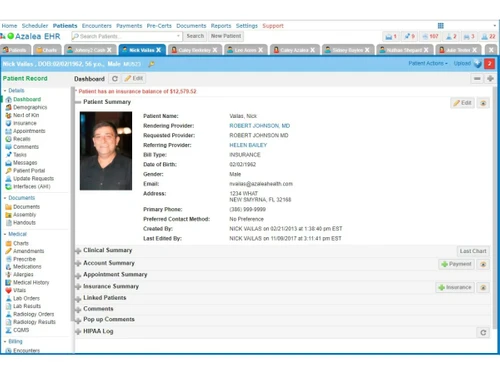Add insurance with the Insurance button
Image resolution: width=500 pixels, height=375 pixels.
(x=455, y=287)
